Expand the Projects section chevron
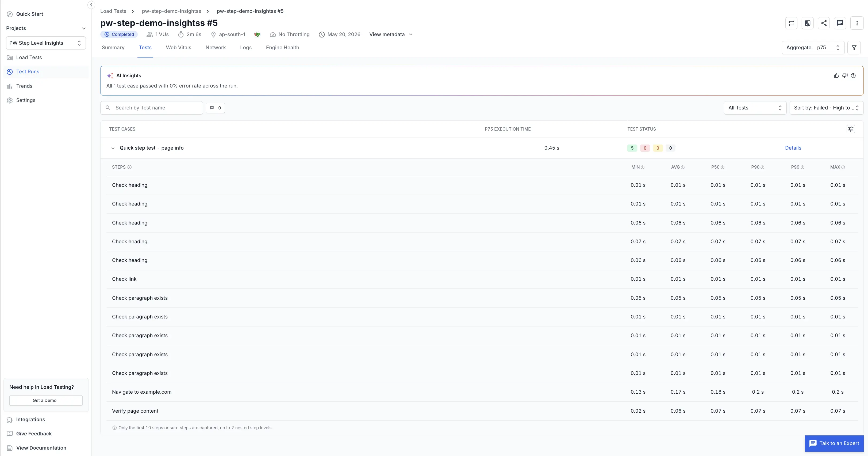 click(x=84, y=28)
